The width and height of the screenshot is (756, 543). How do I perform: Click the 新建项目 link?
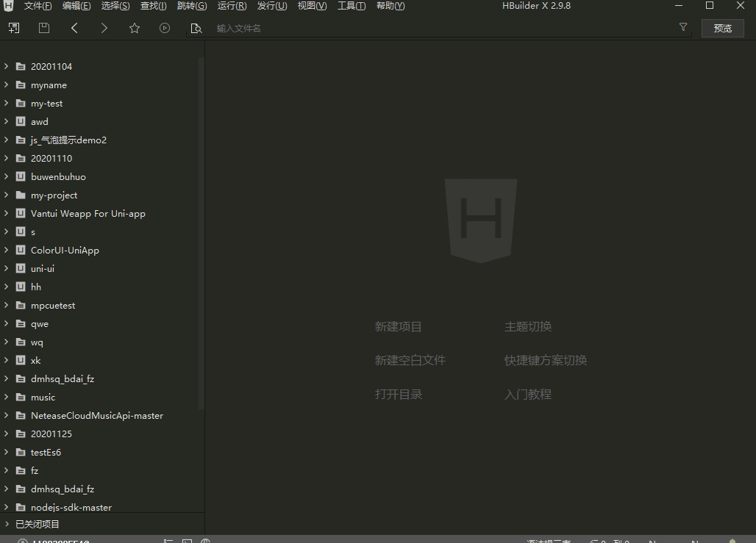(x=399, y=327)
